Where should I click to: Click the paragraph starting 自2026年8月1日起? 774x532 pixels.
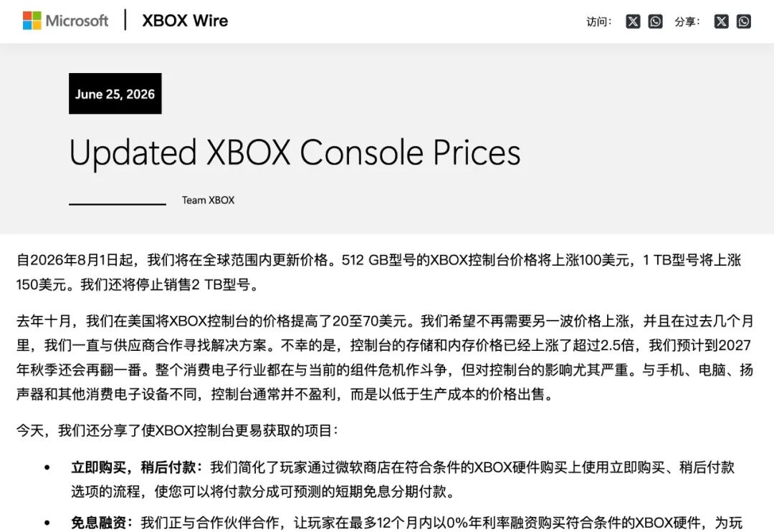tap(378, 272)
